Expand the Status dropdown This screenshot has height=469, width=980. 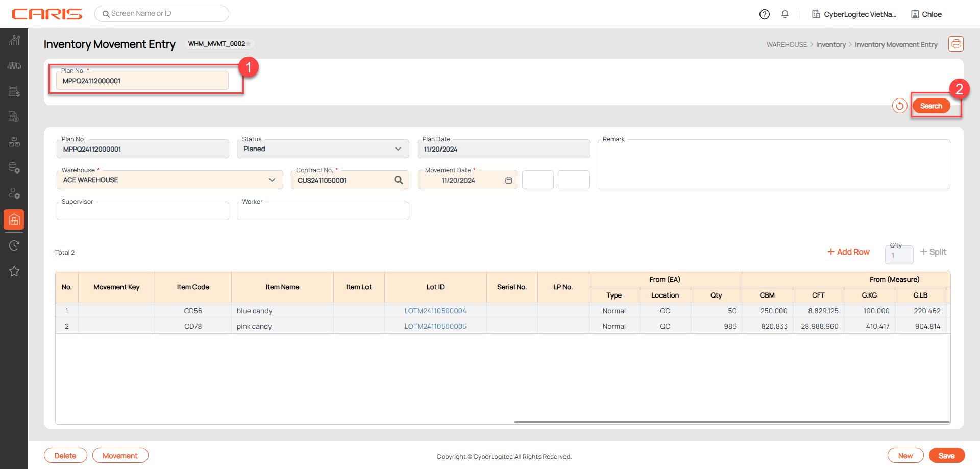pos(398,149)
